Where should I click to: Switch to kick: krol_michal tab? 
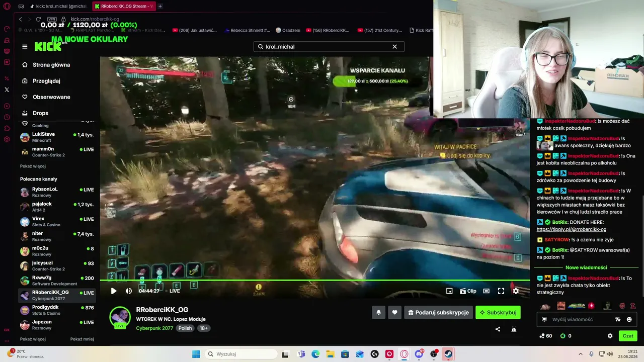pyautogui.click(x=59, y=7)
